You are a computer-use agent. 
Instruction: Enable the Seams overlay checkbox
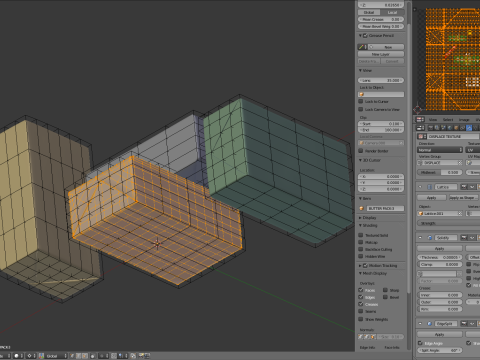click(x=361, y=311)
